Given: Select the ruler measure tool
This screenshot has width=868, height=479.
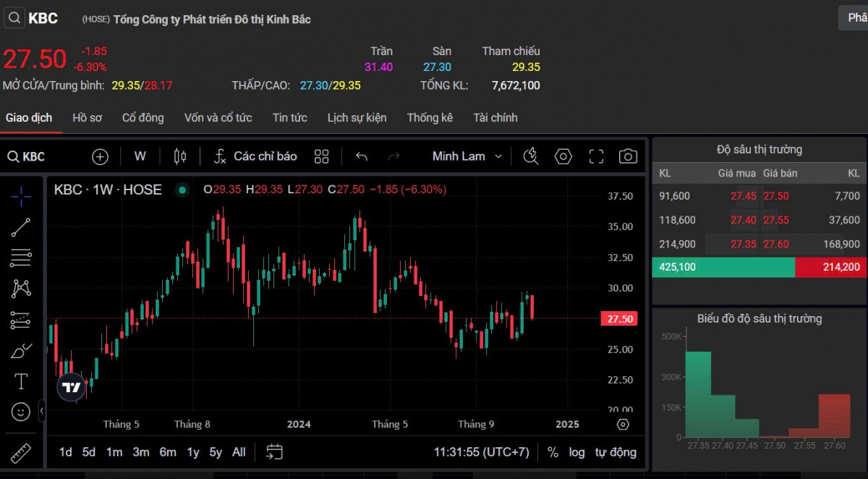Looking at the screenshot, I should tap(21, 453).
